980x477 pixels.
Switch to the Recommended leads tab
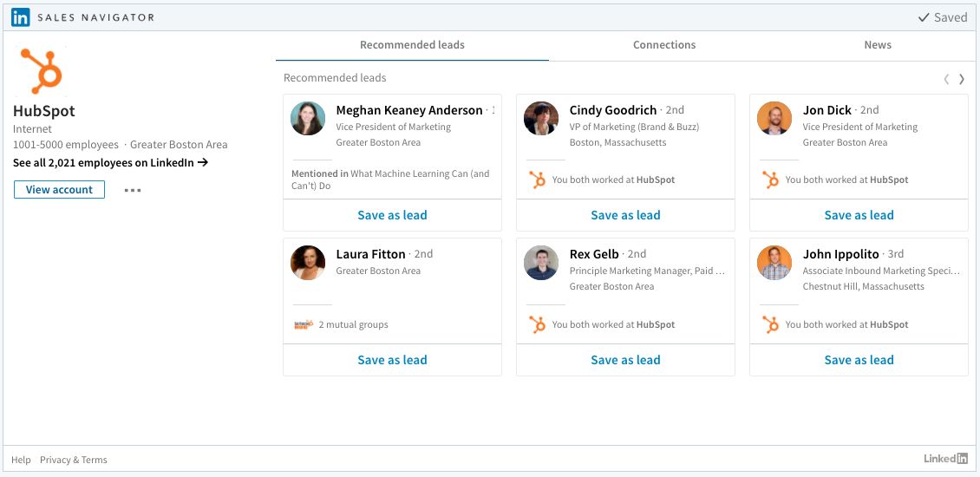coord(413,45)
